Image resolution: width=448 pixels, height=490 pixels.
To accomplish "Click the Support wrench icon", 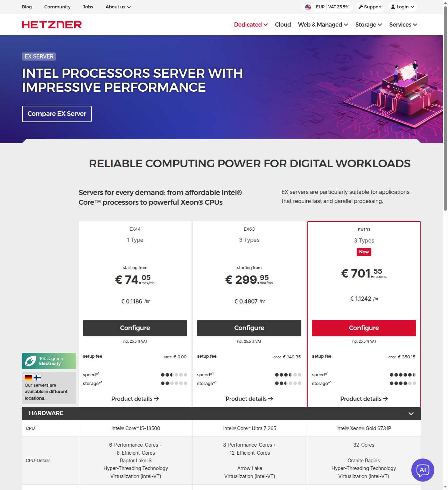I will [x=361, y=7].
